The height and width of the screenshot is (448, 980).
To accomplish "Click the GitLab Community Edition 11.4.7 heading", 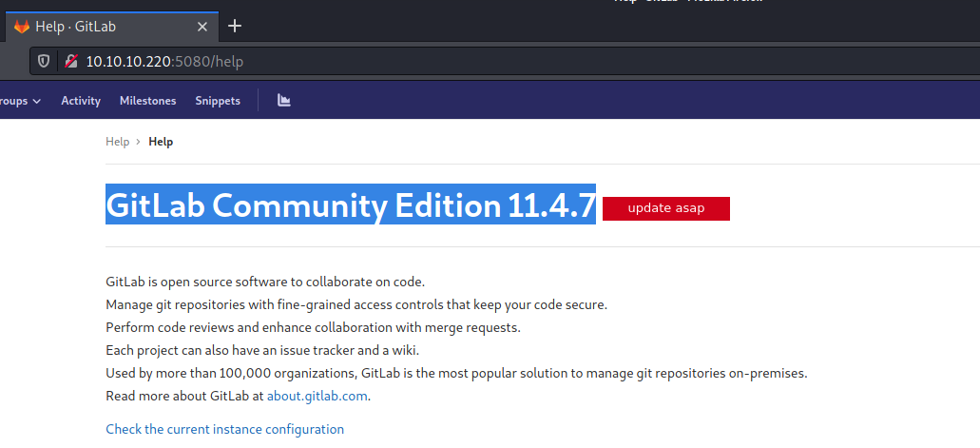I will pyautogui.click(x=350, y=205).
